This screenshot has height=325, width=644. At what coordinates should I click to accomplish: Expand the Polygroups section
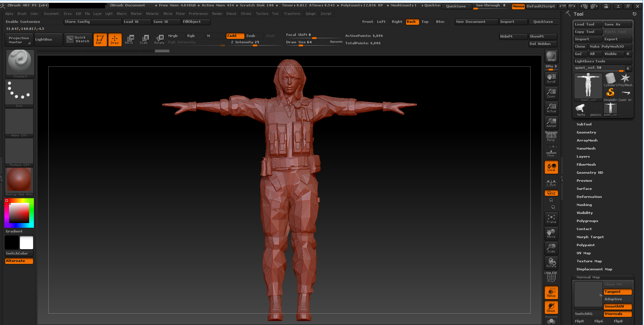coord(587,221)
